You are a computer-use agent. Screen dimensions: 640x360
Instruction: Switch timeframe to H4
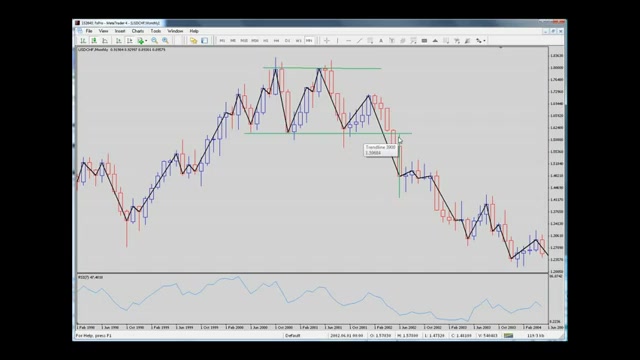pos(276,40)
